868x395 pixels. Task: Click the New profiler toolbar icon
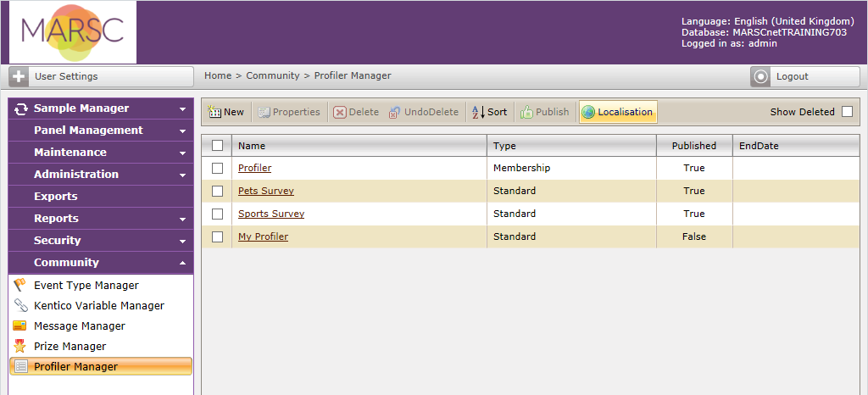coord(214,112)
